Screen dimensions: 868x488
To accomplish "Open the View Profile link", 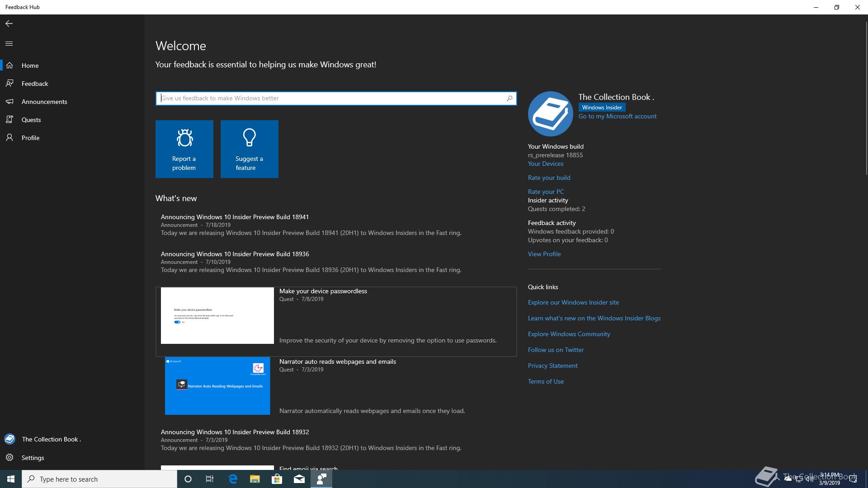I will tap(544, 254).
